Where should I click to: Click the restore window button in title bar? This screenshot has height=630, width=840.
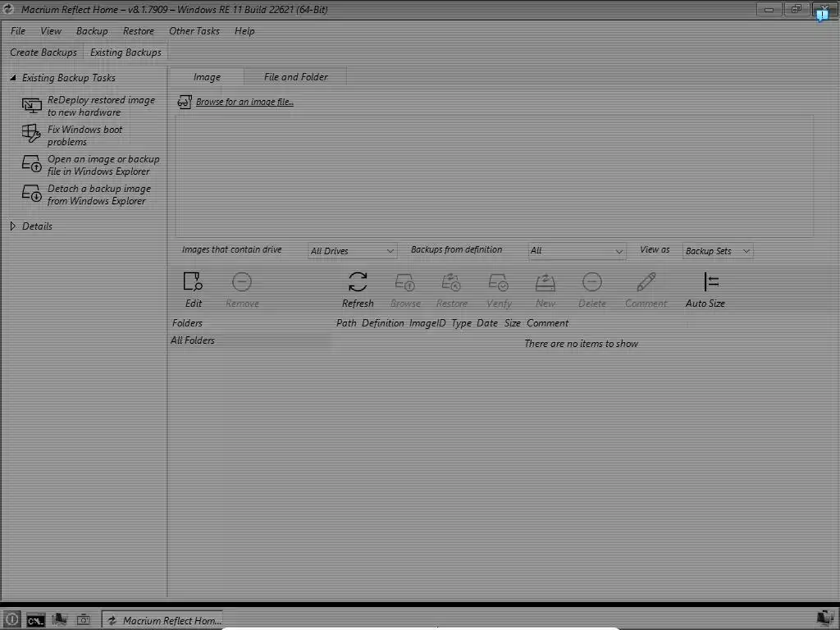point(797,9)
